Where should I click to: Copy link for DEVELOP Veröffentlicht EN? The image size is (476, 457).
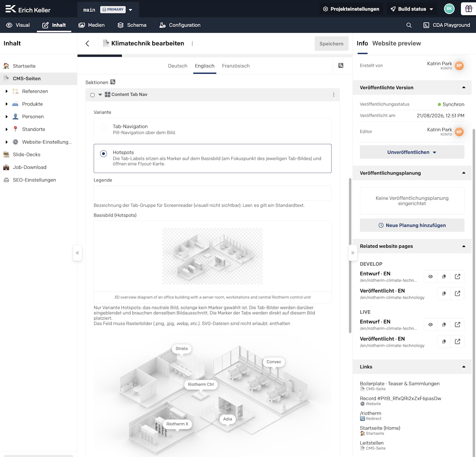pos(444,294)
